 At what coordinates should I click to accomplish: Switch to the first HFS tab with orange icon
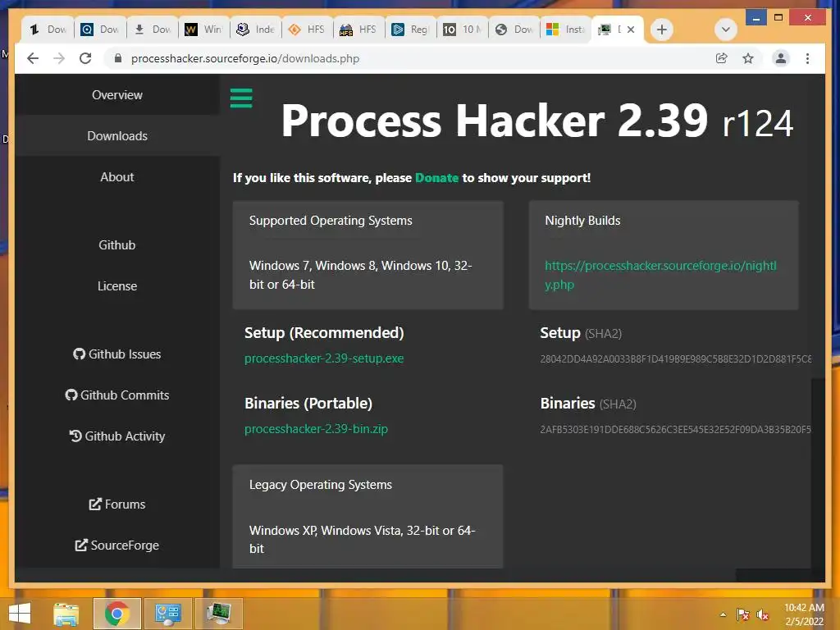[x=308, y=30]
